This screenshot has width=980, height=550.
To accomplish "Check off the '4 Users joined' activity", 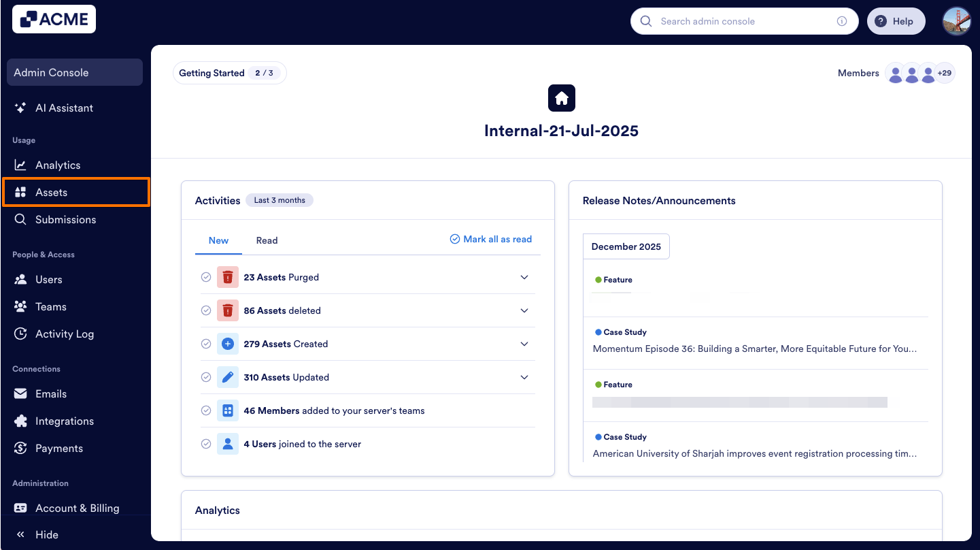I will (x=206, y=443).
